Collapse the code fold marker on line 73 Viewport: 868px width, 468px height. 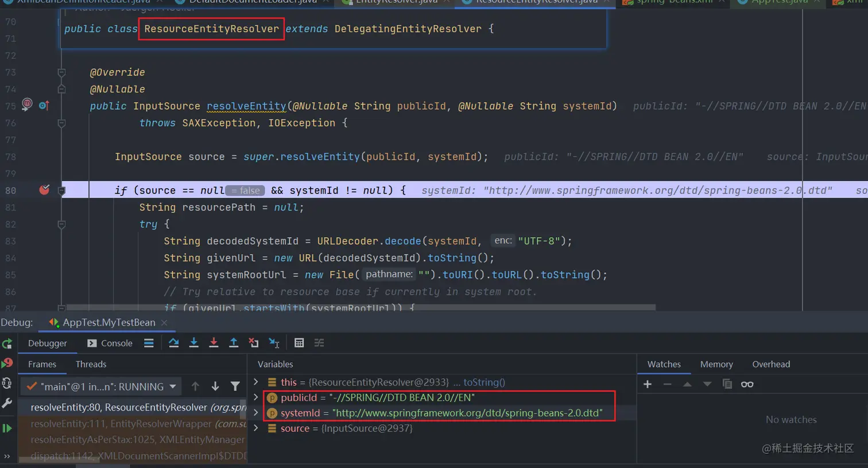pyautogui.click(x=61, y=72)
